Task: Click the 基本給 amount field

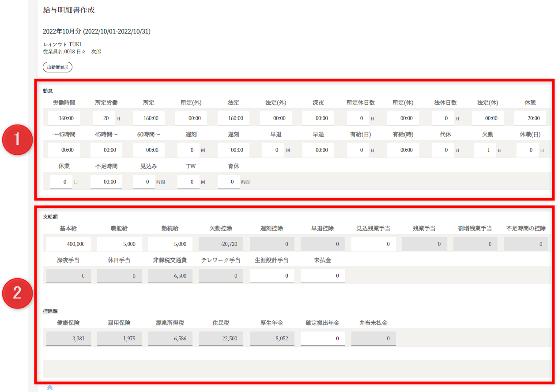Action: coord(68,244)
